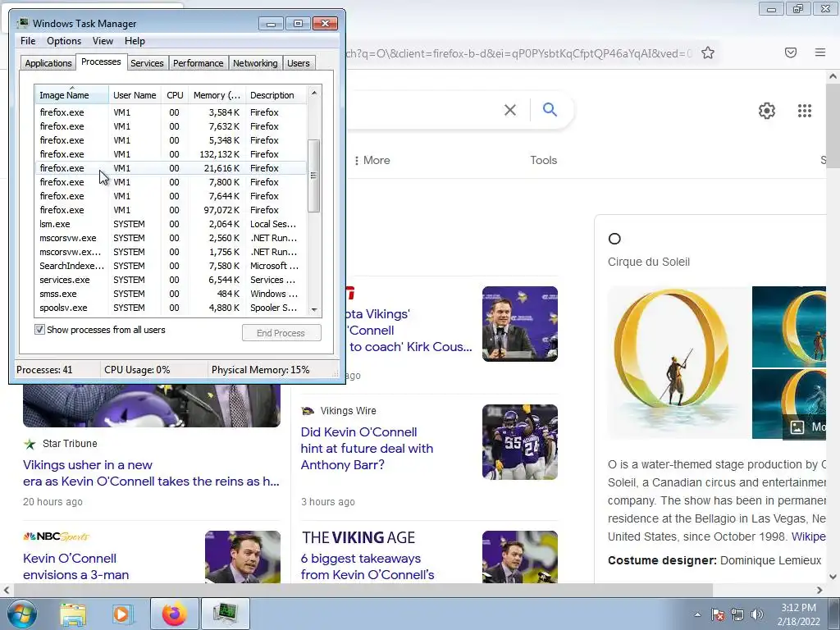Click process list scroll up arrow
This screenshot has width=840, height=630.
314,94
